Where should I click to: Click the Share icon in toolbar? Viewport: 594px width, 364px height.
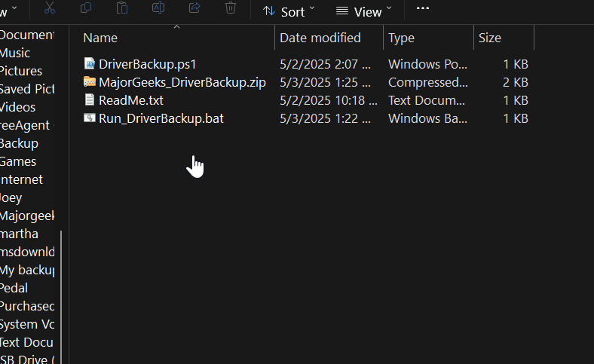[194, 8]
